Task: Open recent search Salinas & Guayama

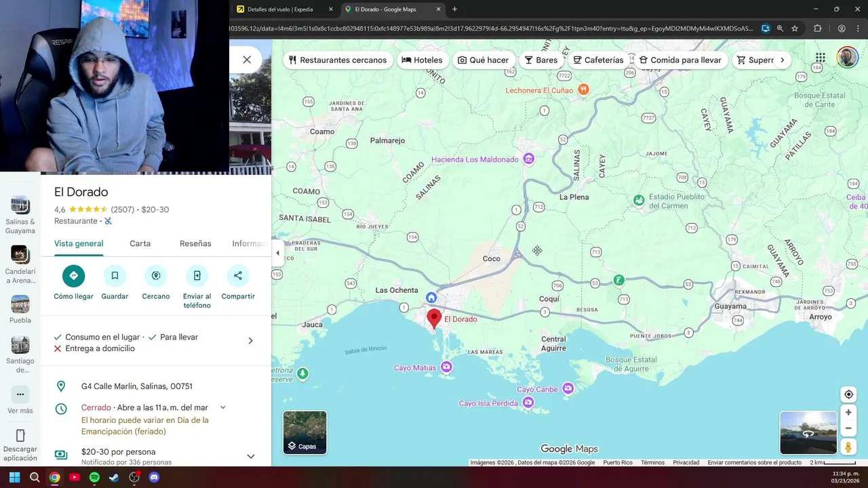Action: tap(20, 215)
